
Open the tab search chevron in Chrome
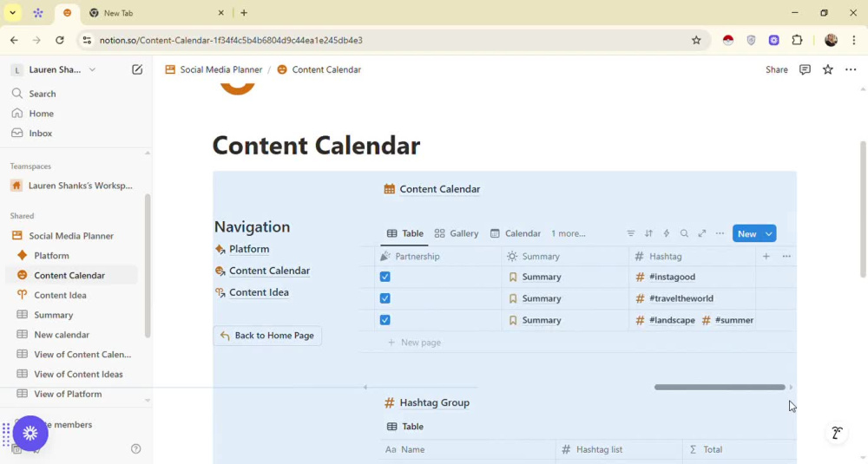[13, 13]
